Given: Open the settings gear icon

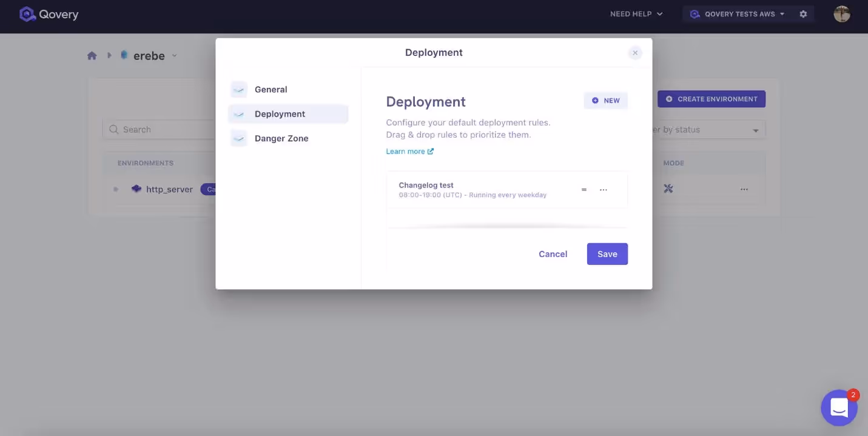Looking at the screenshot, I should (x=803, y=14).
